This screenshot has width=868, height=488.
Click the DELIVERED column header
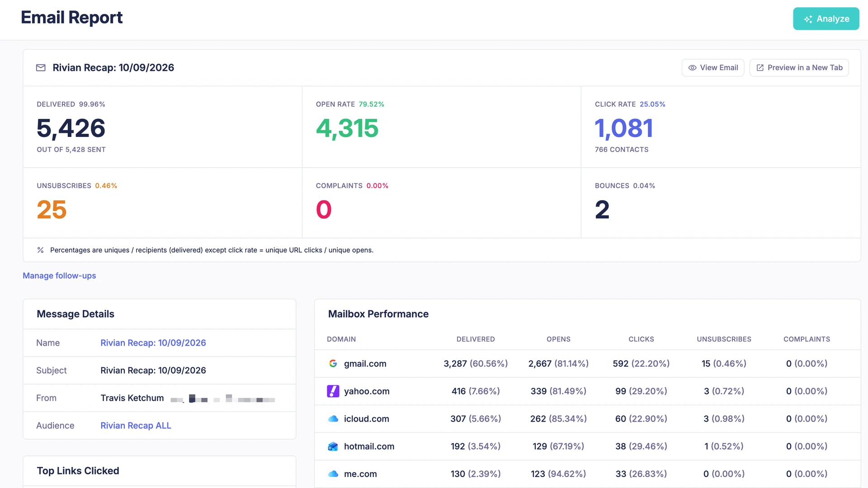click(x=476, y=339)
